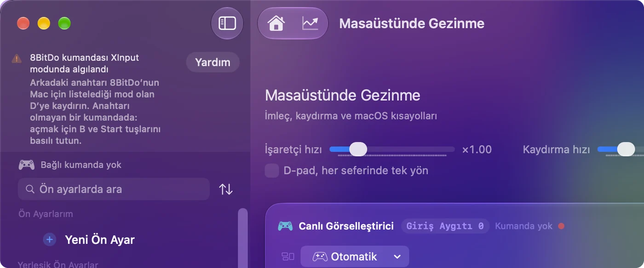Click the green window zoom button
This screenshot has height=268, width=644.
click(x=64, y=23)
